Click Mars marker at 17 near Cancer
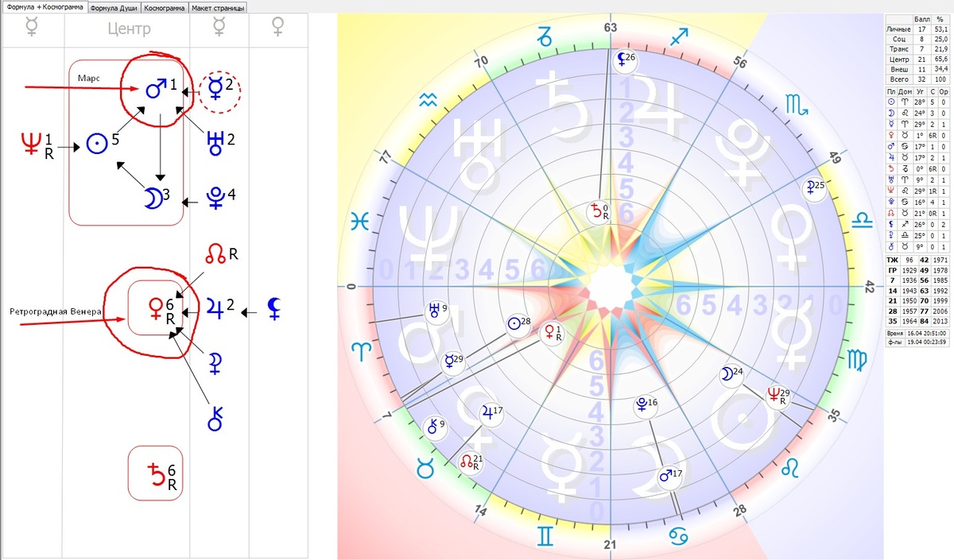Image resolution: width=954 pixels, height=560 pixels. coord(670,476)
